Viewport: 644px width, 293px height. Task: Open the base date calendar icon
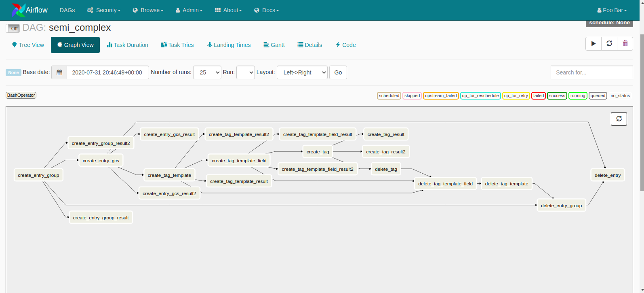(59, 72)
